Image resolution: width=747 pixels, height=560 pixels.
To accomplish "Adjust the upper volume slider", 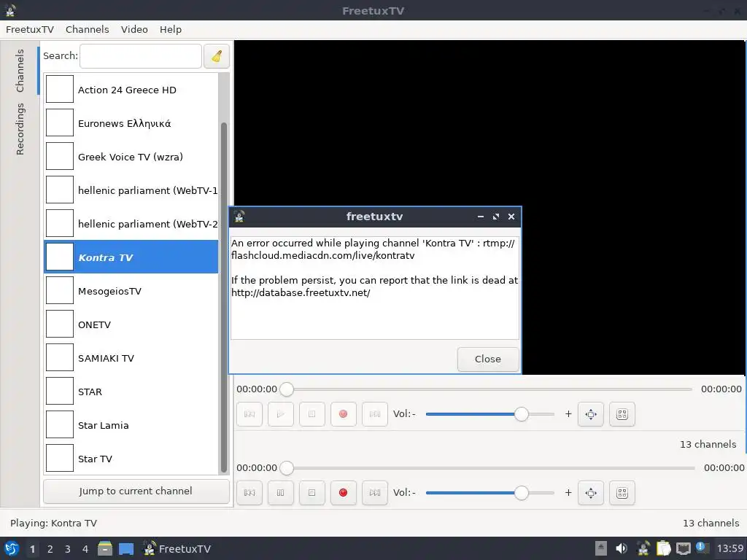I will [490, 414].
